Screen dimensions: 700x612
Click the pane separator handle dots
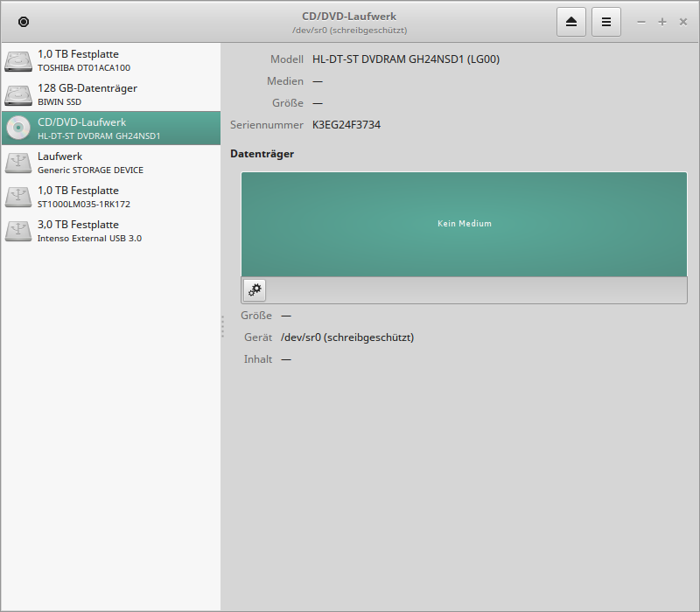tap(222, 326)
